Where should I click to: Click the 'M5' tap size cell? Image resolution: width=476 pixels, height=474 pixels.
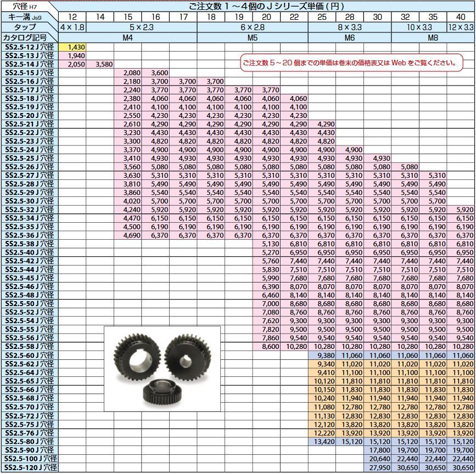click(x=253, y=38)
